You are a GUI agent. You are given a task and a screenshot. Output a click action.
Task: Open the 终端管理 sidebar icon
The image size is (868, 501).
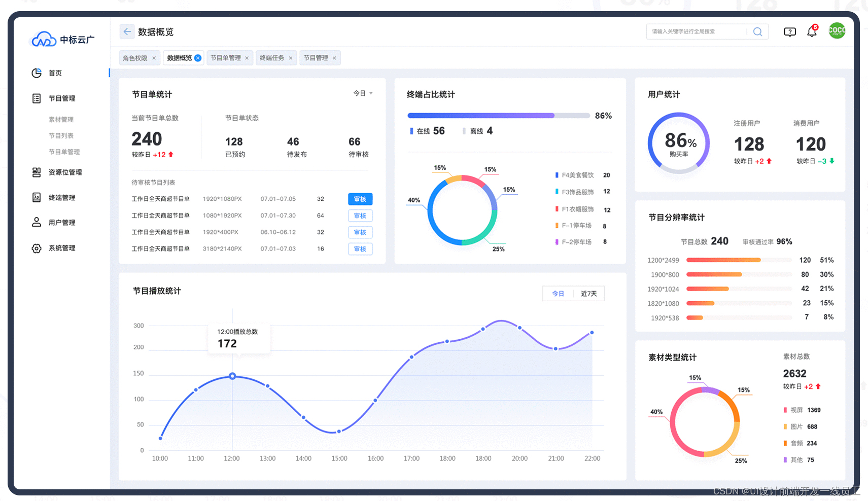[37, 197]
